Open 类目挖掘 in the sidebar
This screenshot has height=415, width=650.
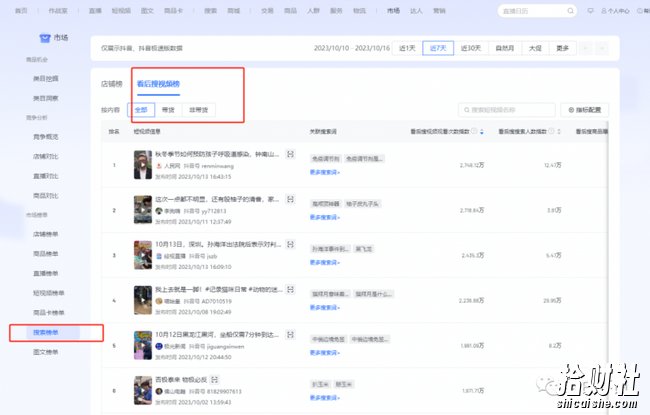pyautogui.click(x=46, y=78)
